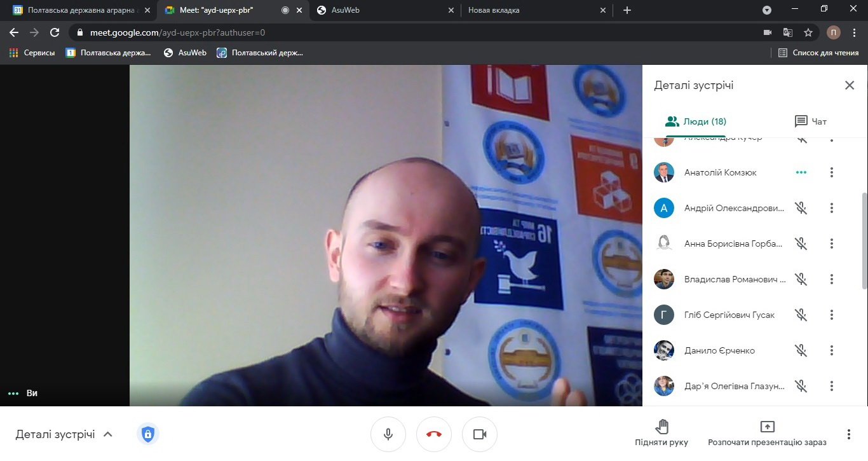The image size is (868, 461).
Task: Click the site lock icon in address bar
Action: (x=79, y=32)
